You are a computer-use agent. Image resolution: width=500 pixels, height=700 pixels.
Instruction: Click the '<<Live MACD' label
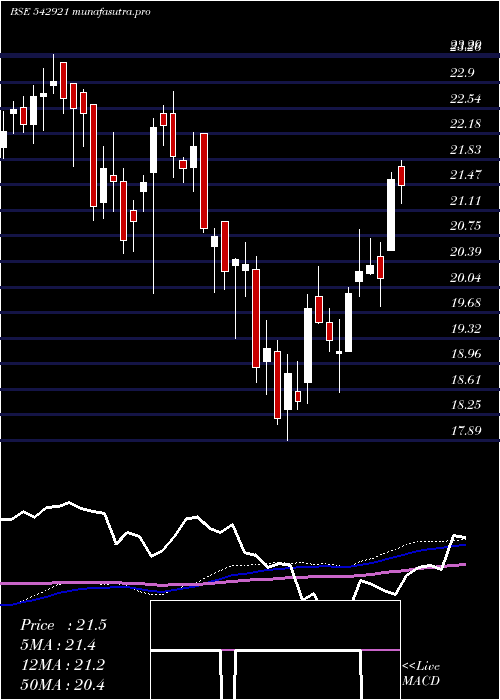[421, 674]
